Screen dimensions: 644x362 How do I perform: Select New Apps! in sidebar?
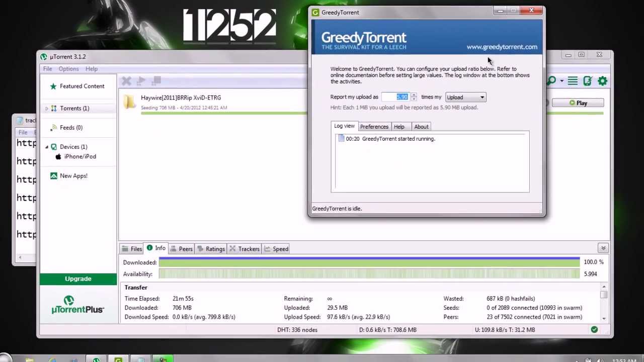click(73, 176)
